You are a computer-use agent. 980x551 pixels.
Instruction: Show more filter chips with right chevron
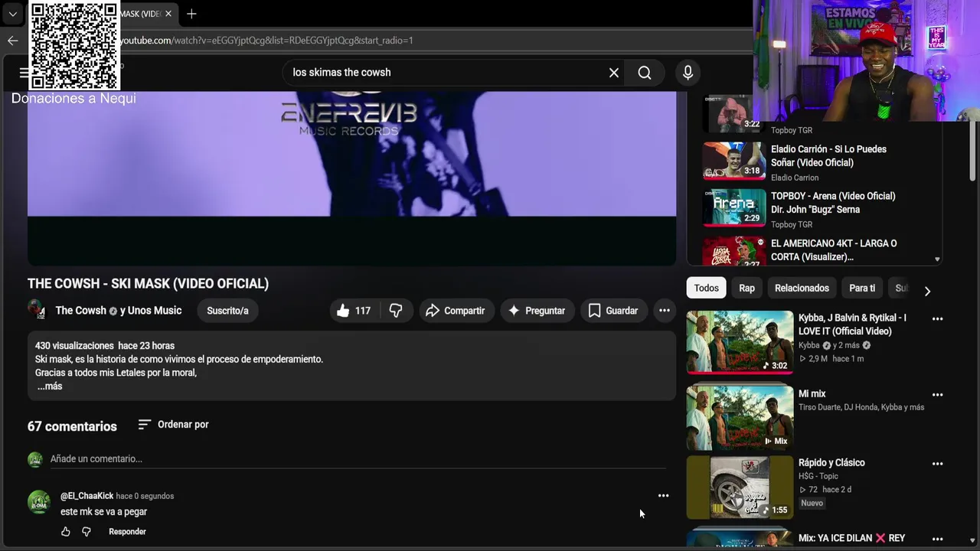[927, 291]
